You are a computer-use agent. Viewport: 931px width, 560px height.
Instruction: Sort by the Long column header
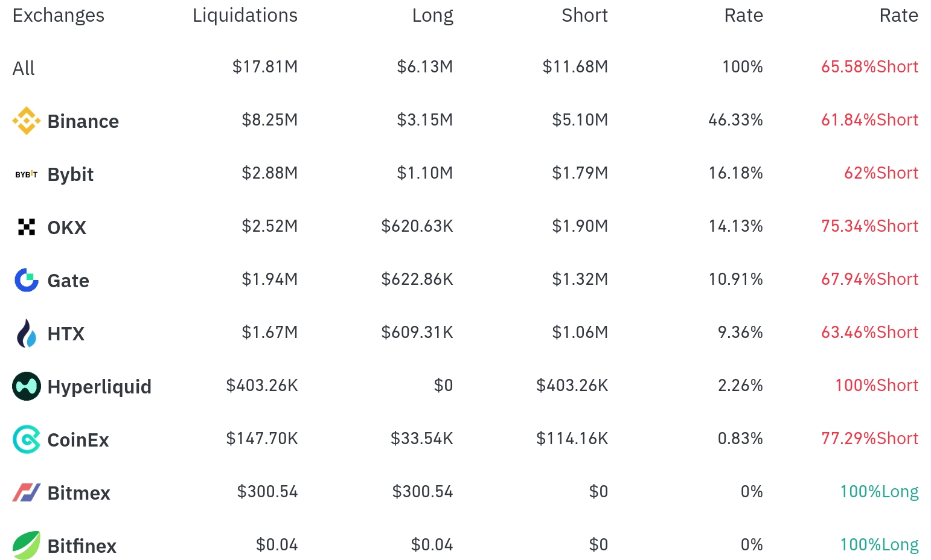click(432, 16)
